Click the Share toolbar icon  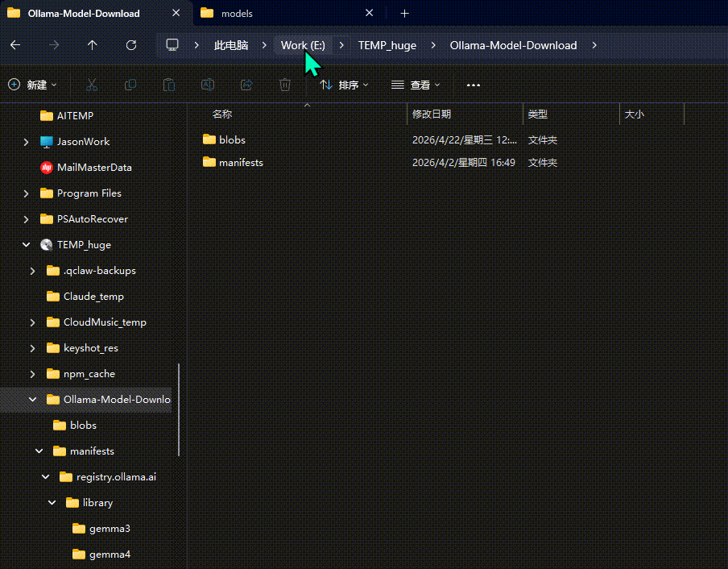[246, 85]
